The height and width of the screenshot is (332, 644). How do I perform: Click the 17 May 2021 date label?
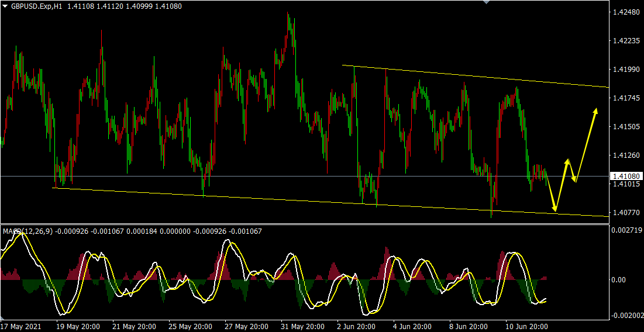click(x=22, y=326)
